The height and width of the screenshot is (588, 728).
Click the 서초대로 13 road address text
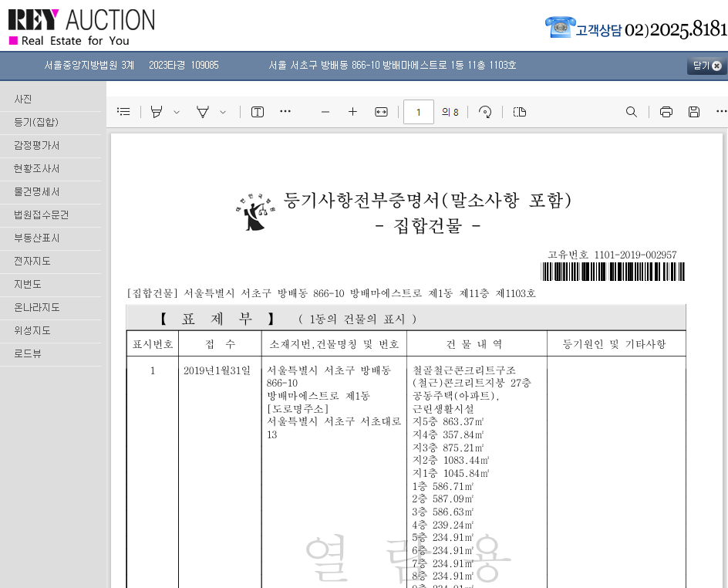pos(333,427)
